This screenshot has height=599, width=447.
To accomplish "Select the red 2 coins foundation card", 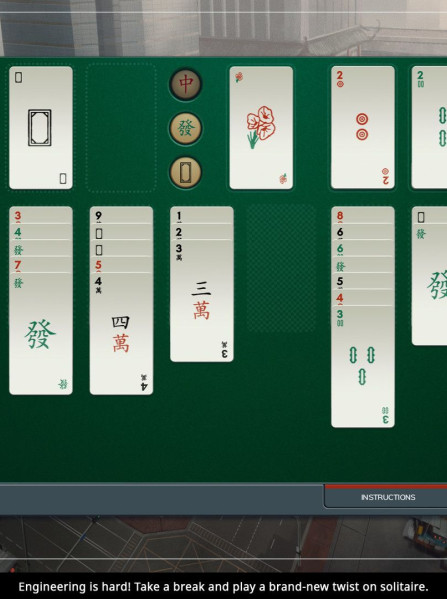I will pos(363,127).
